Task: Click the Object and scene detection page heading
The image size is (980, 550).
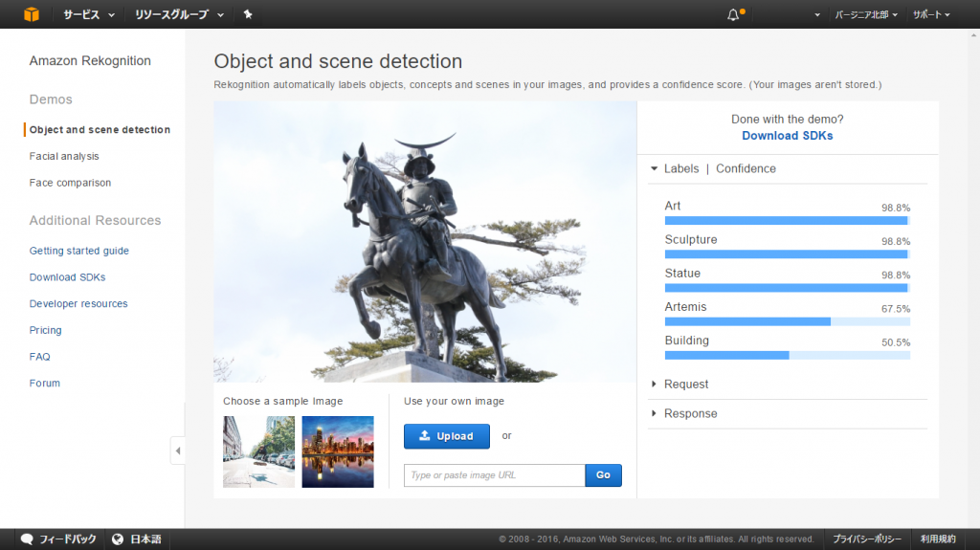Action: [338, 61]
